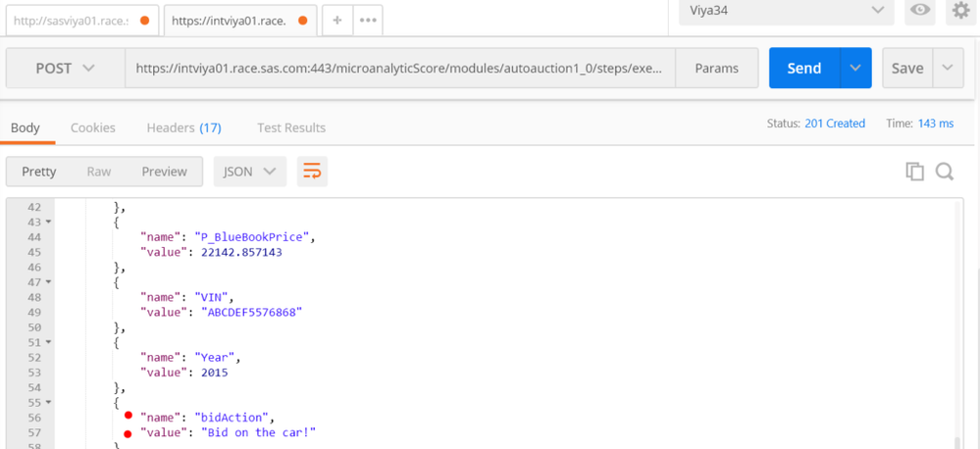The height and width of the screenshot is (449, 980).
Task: Click the "ABCDEF5576868" value string
Action: [251, 312]
